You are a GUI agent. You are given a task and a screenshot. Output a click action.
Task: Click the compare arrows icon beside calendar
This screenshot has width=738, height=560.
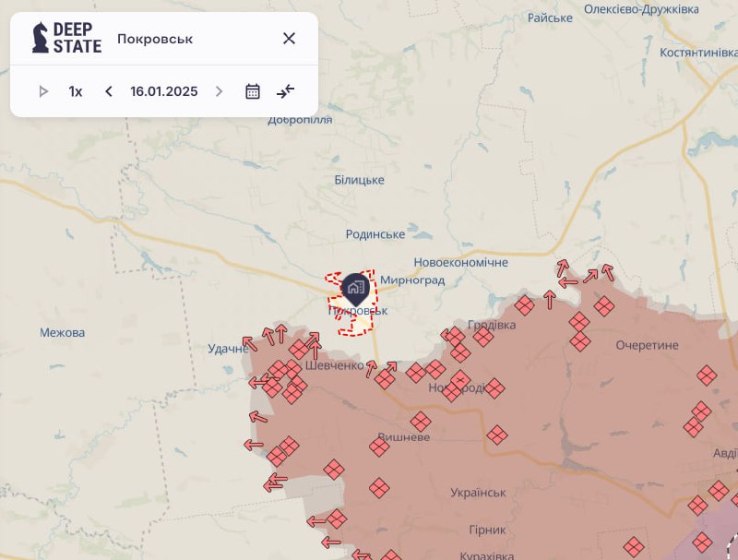(x=286, y=90)
